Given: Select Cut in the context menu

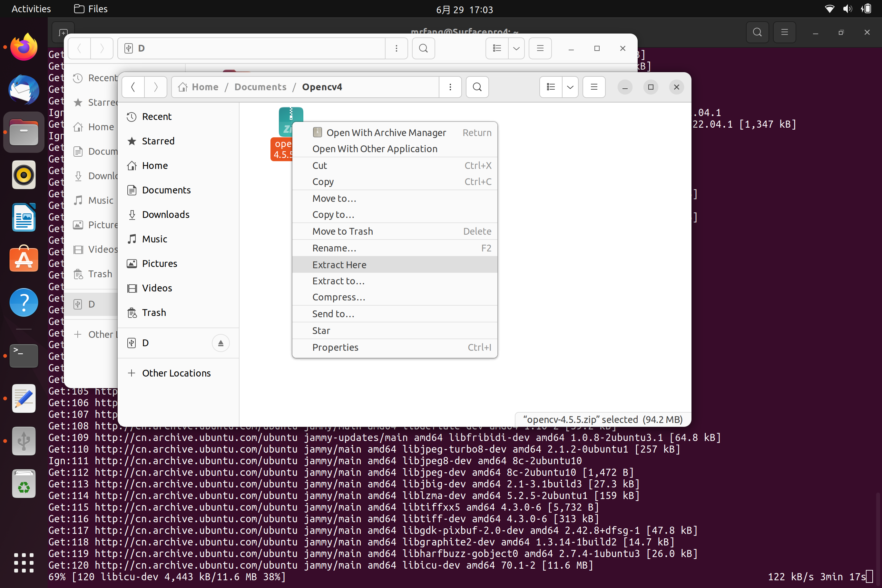Looking at the screenshot, I should tap(395, 165).
